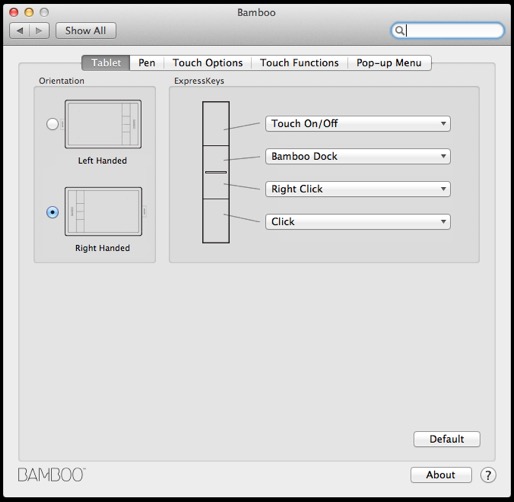The image size is (514, 502).
Task: Open the Touch On/Off ExpressKey dropdown
Action: tap(358, 124)
